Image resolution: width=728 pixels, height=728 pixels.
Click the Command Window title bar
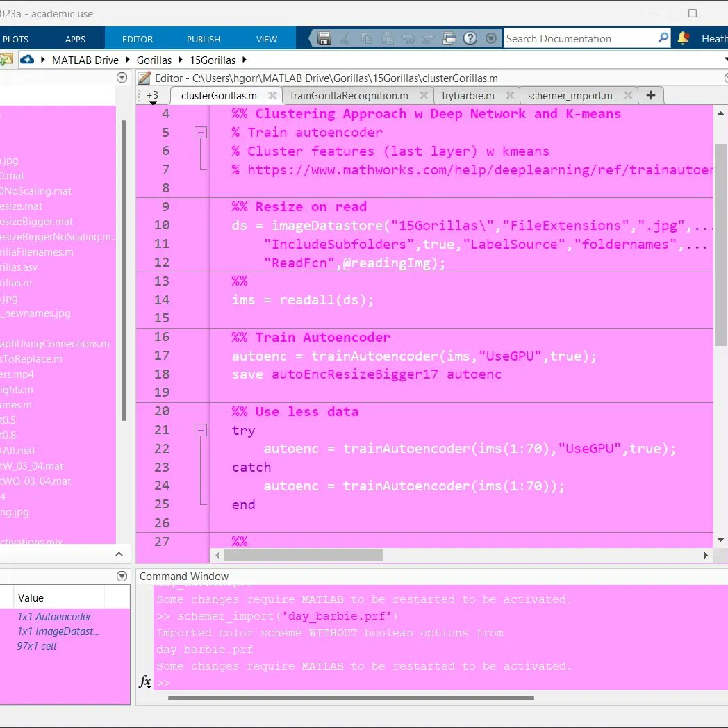[432, 576]
